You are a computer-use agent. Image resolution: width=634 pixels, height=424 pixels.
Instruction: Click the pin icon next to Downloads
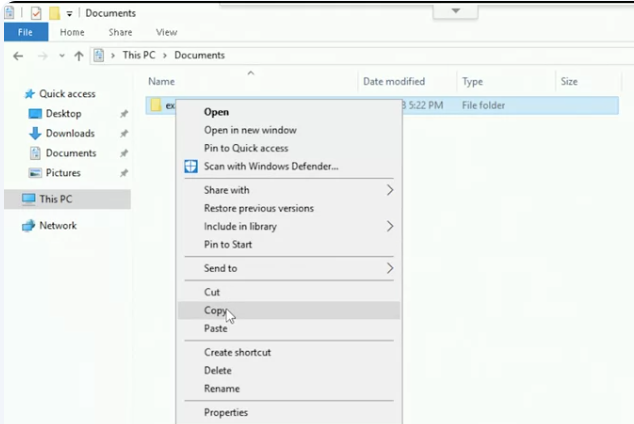[x=124, y=133]
